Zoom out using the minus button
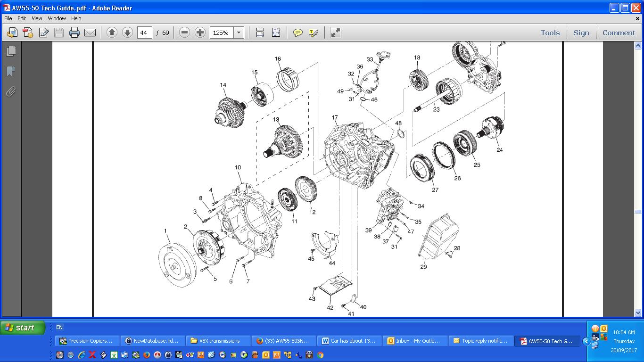This screenshot has height=362, width=644. (x=184, y=33)
